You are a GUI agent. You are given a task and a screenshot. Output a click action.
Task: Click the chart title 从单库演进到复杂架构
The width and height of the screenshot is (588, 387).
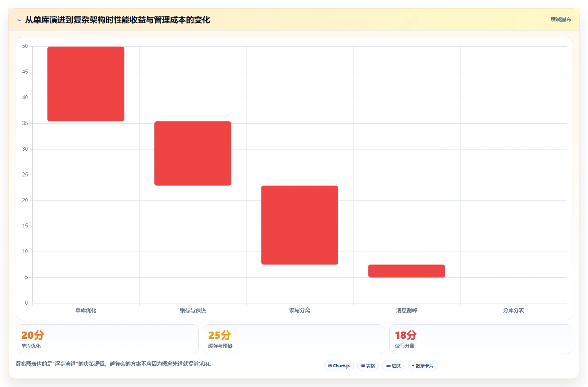tap(117, 20)
